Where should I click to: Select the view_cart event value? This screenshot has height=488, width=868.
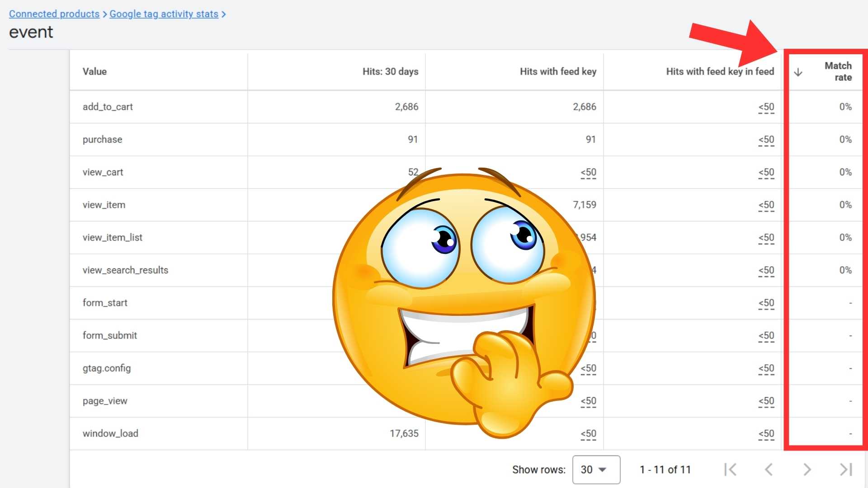pos(103,172)
